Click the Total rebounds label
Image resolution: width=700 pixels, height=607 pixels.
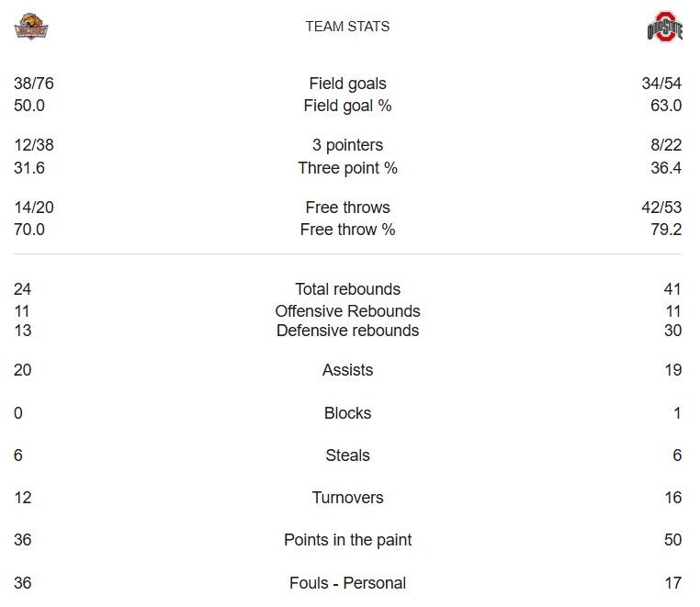(347, 289)
